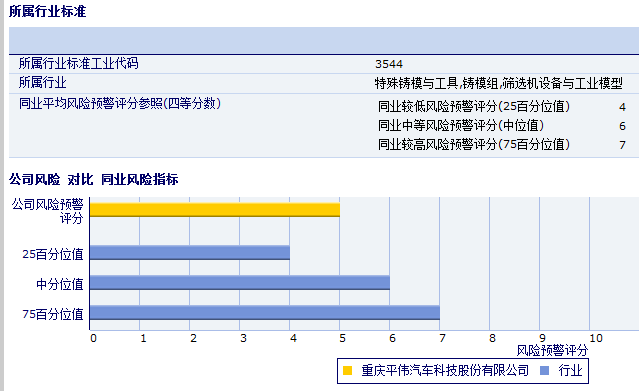Screen dimensions: 643x391
Task: Click the 公司风险 对比 同业风险指标 heading
Action: point(93,179)
